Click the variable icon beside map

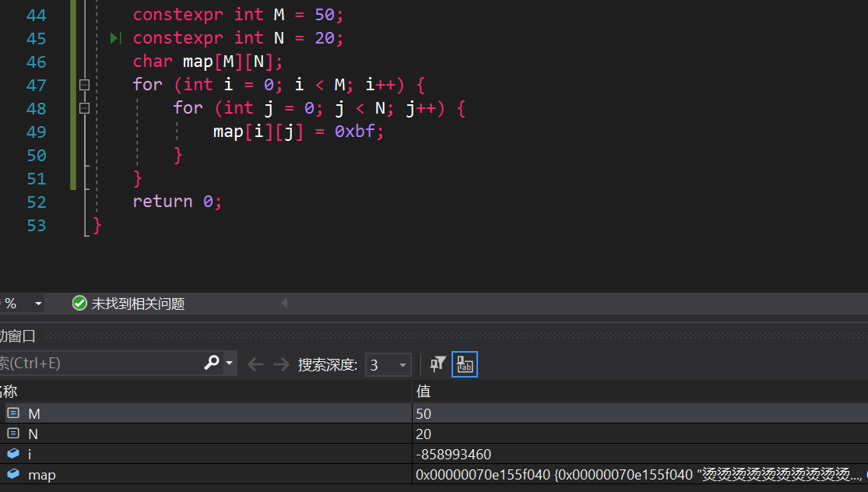(x=13, y=474)
